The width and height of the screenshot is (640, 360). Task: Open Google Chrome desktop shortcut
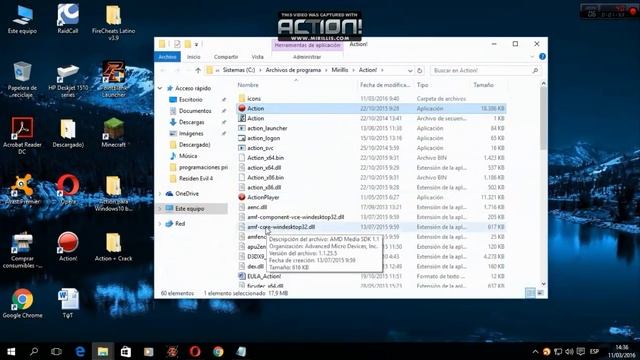click(22, 303)
